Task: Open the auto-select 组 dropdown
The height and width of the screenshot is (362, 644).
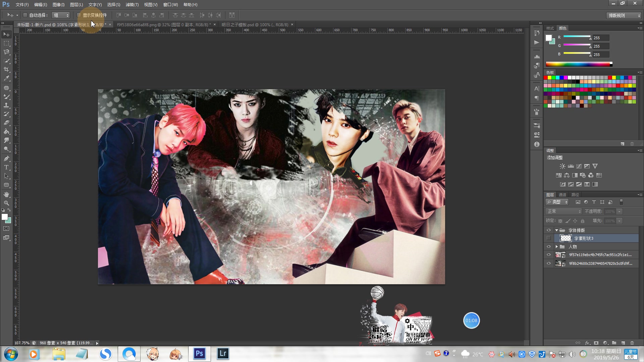Action: click(x=61, y=15)
